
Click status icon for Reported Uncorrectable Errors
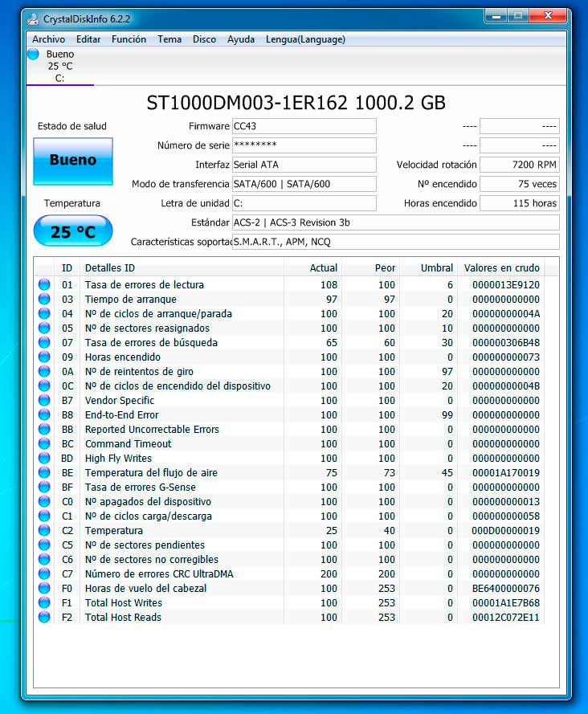[44, 429]
